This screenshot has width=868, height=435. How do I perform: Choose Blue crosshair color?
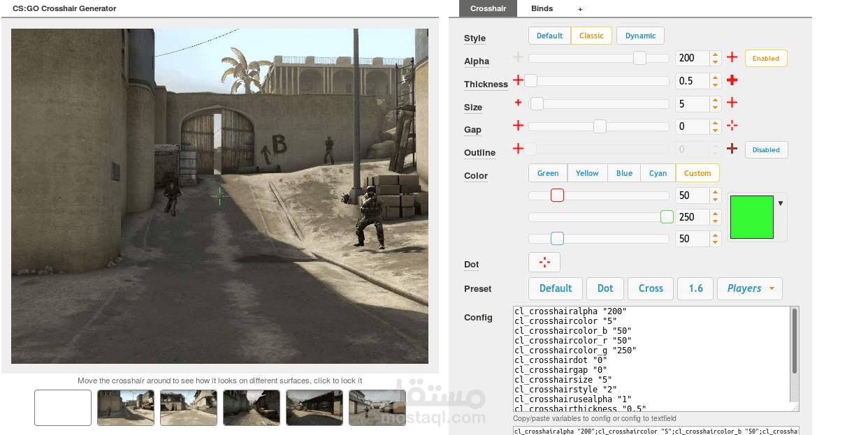624,173
